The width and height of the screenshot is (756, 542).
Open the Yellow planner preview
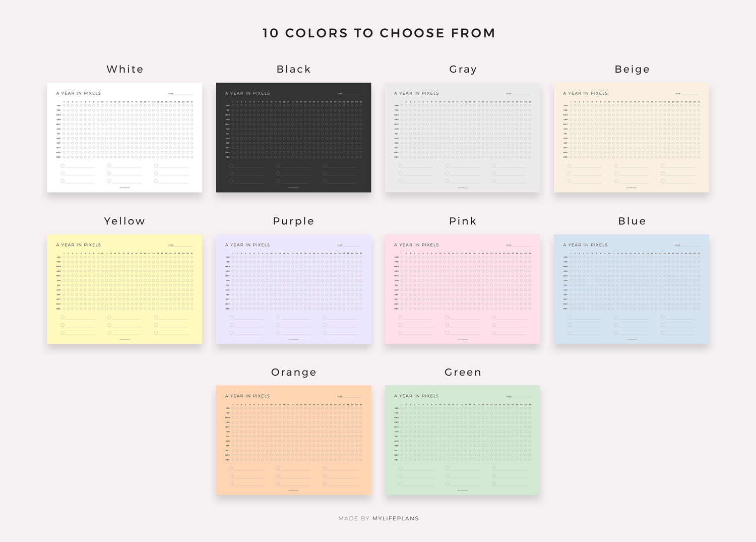pos(124,289)
